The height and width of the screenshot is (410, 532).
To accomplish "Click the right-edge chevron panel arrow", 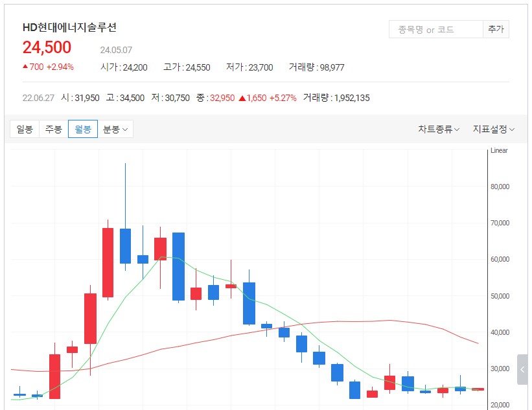I will point(522,369).
